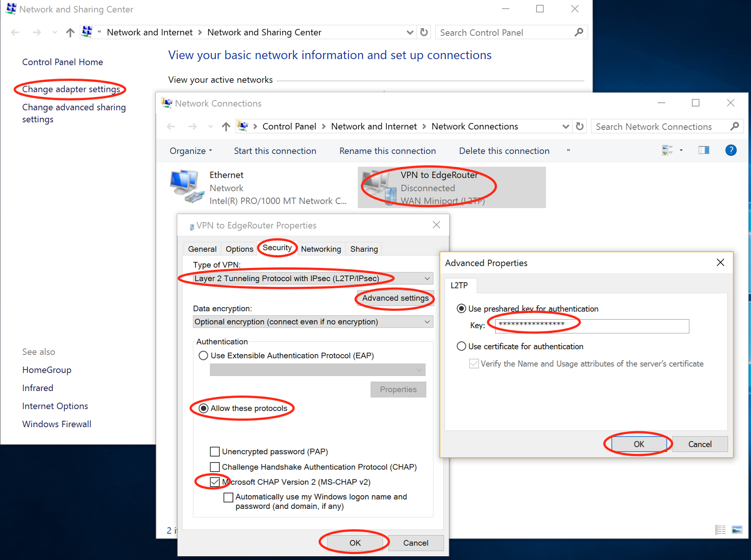Click Delete this connection toolbar command

504,151
